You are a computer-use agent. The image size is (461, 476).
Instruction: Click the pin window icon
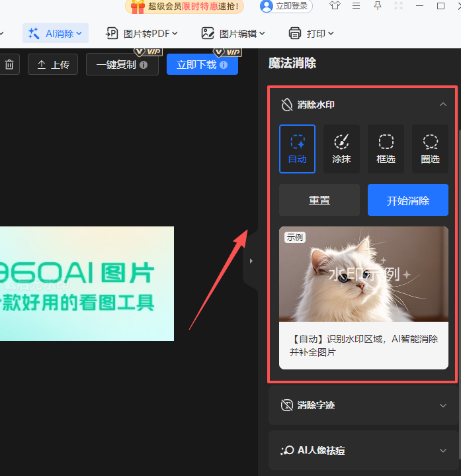click(377, 6)
